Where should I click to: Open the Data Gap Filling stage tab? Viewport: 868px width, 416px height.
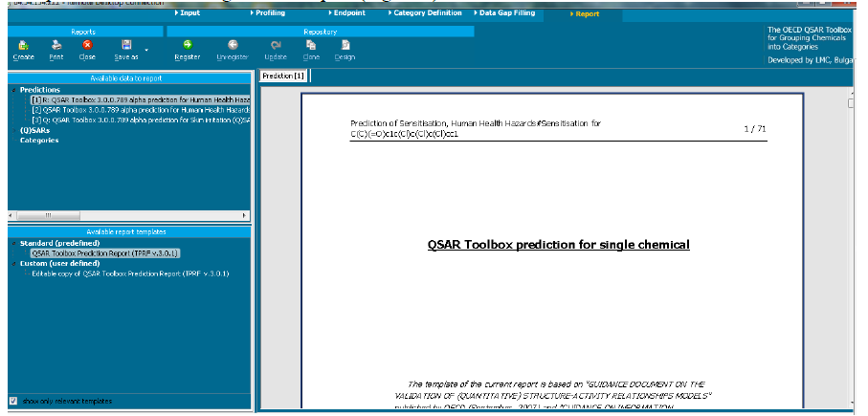click(503, 13)
